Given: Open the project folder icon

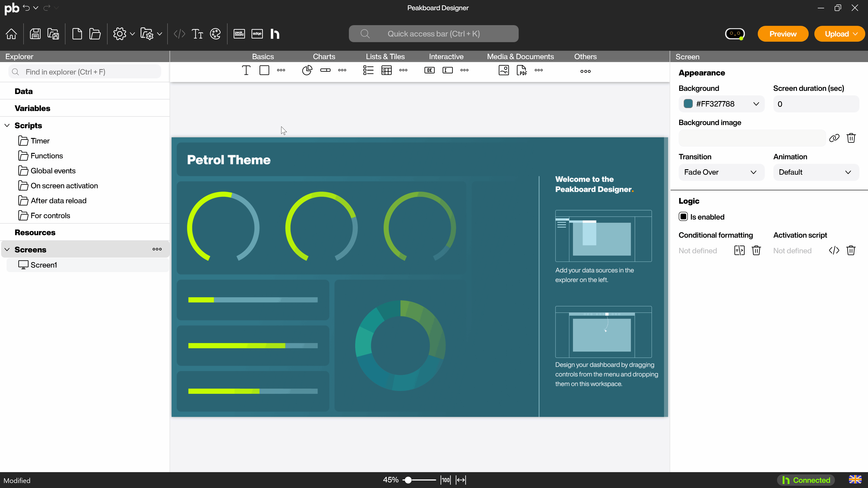Looking at the screenshot, I should [95, 34].
